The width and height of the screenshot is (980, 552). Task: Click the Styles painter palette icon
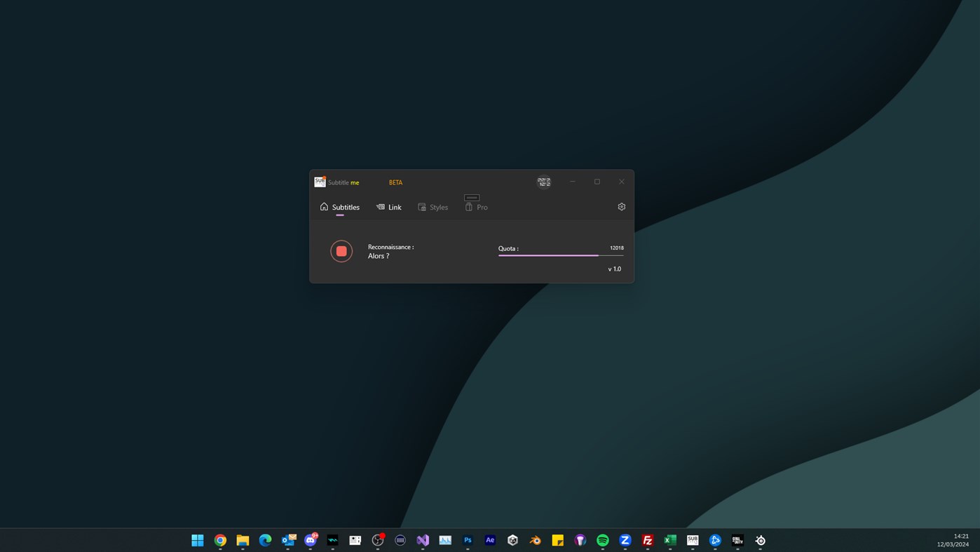[421, 206]
